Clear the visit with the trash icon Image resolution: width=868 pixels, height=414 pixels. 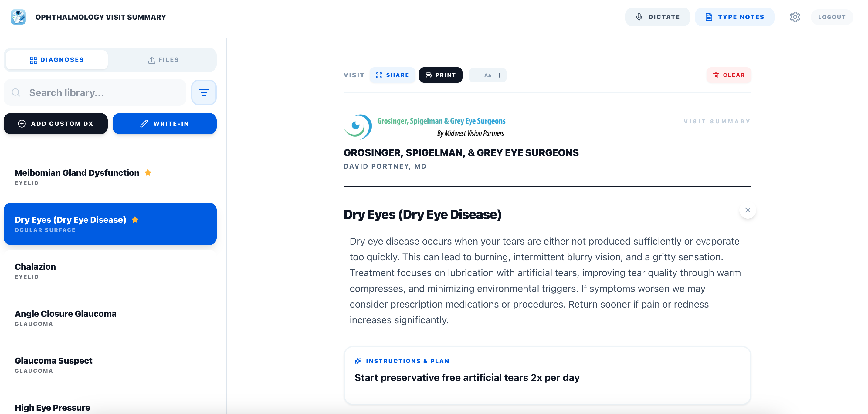[716, 75]
